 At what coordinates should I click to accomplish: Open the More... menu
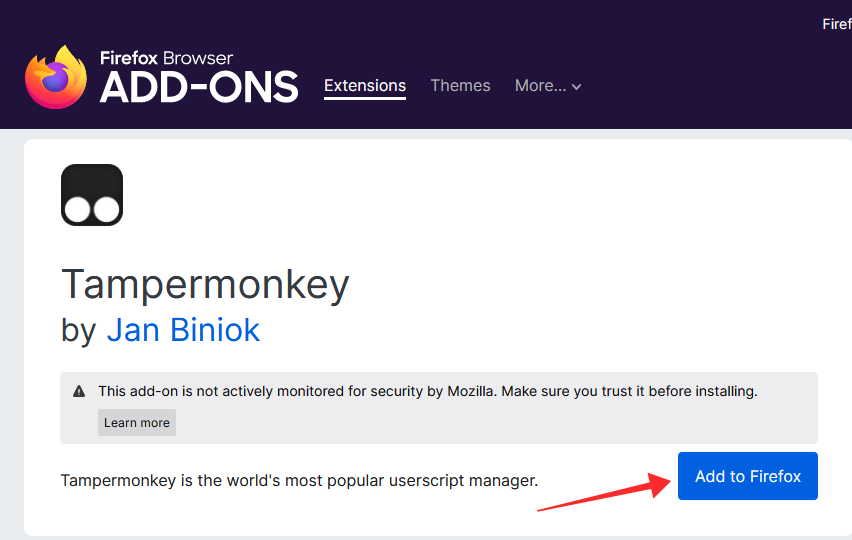(541, 86)
